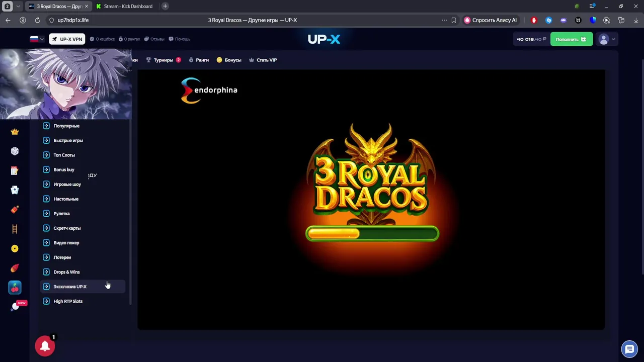Image resolution: width=644 pixels, height=362 pixels.
Task: Open the Стать VIP menu item
Action: pos(263,60)
